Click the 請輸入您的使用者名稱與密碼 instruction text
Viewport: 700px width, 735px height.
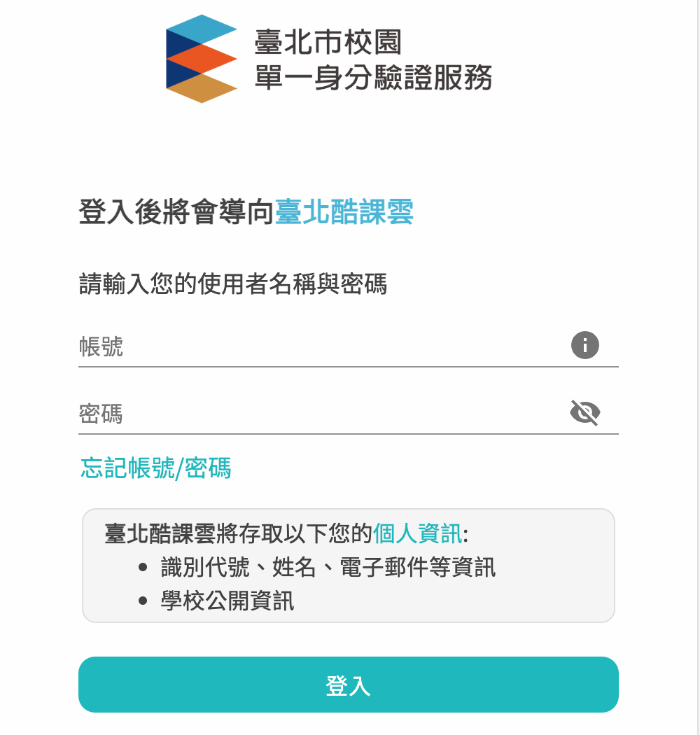(x=232, y=285)
